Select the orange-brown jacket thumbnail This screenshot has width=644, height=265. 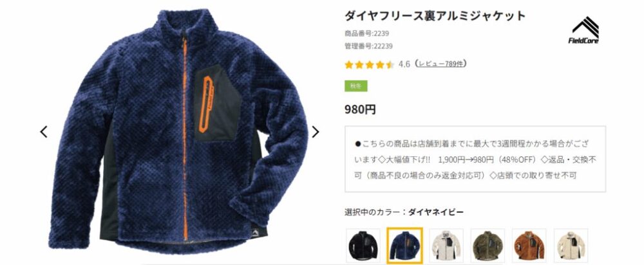click(529, 245)
